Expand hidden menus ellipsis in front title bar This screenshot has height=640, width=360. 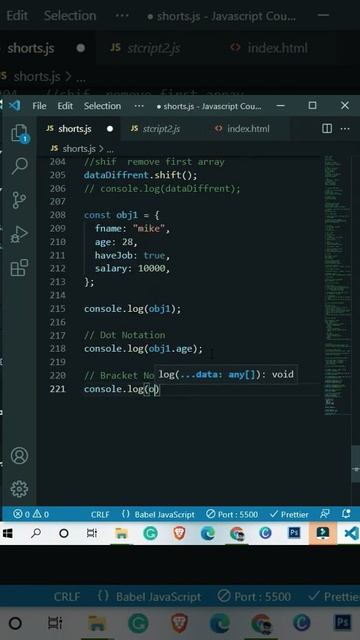139,106
